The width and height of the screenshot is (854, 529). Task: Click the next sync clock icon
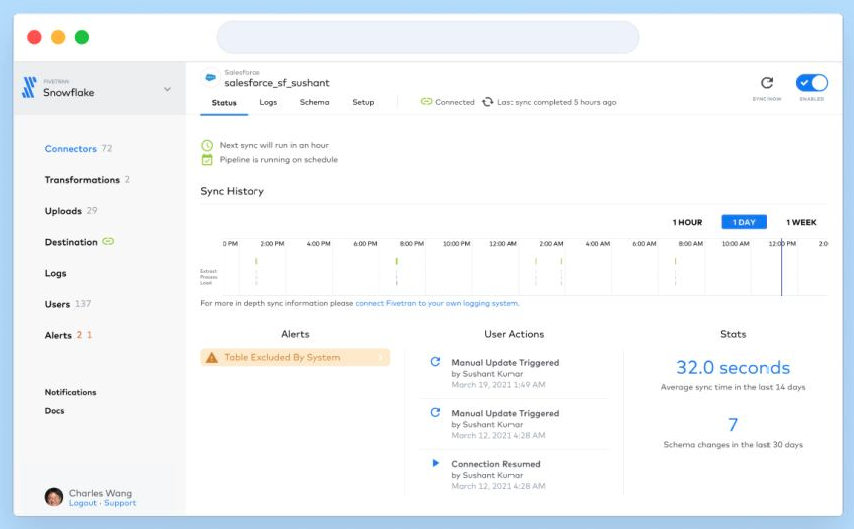[207, 145]
